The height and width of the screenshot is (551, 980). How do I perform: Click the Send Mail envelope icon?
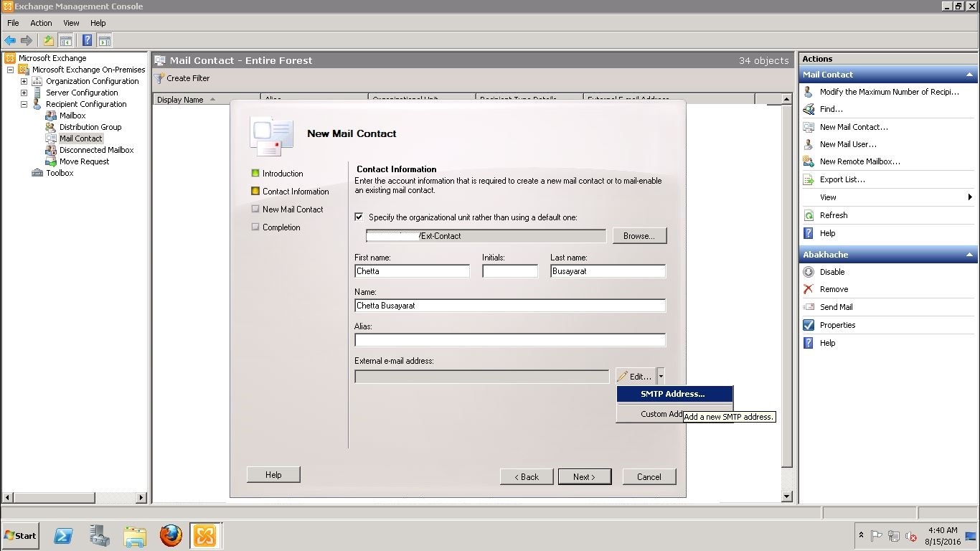(x=809, y=307)
